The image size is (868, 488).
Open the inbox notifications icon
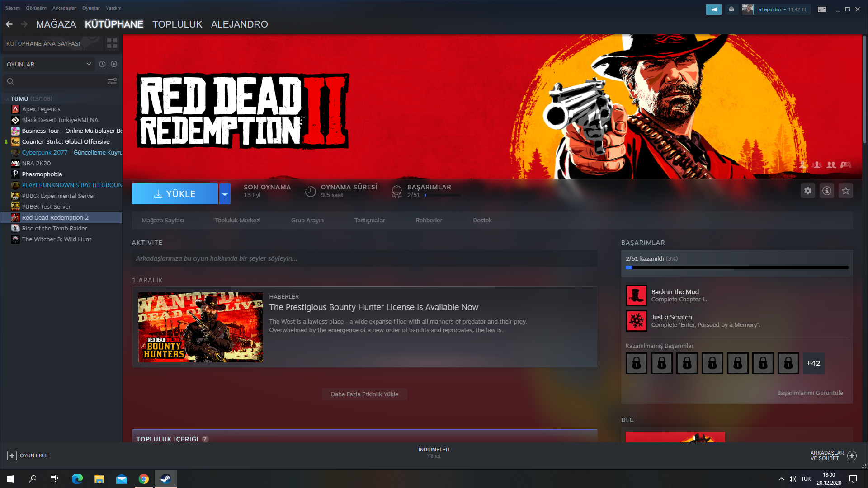click(731, 9)
